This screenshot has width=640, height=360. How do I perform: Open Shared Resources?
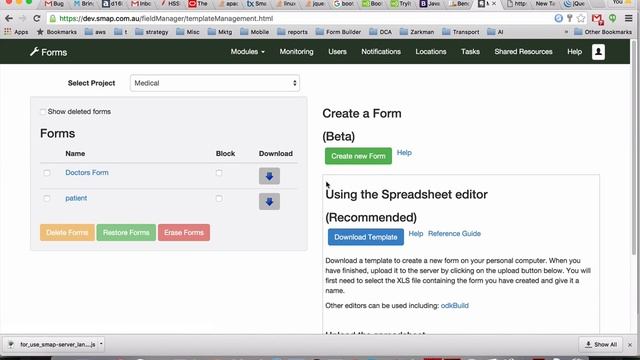[523, 52]
